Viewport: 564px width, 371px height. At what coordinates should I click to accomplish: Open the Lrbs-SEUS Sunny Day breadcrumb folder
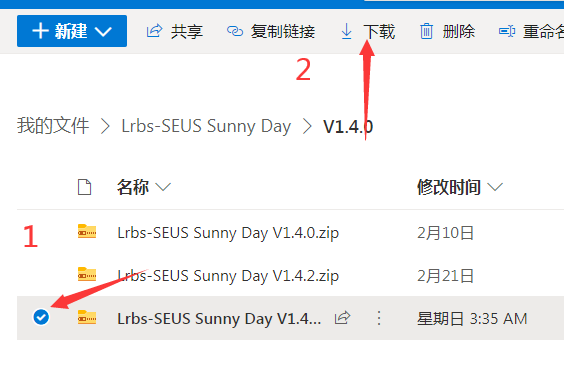click(x=206, y=126)
